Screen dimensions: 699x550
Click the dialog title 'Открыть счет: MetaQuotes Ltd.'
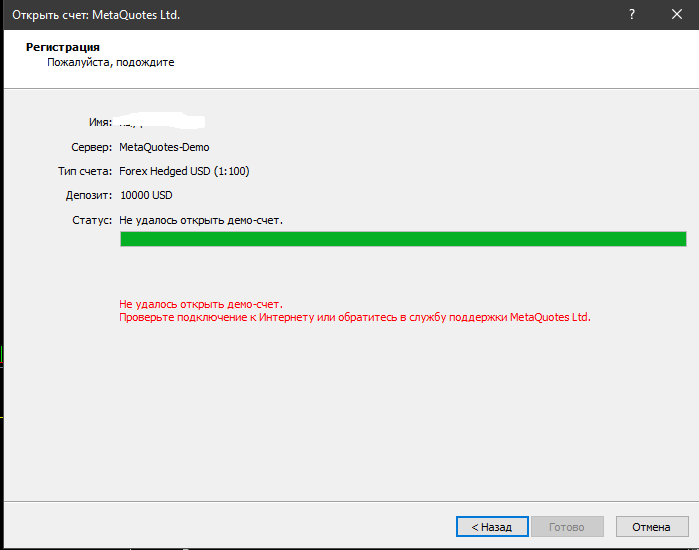(96, 15)
